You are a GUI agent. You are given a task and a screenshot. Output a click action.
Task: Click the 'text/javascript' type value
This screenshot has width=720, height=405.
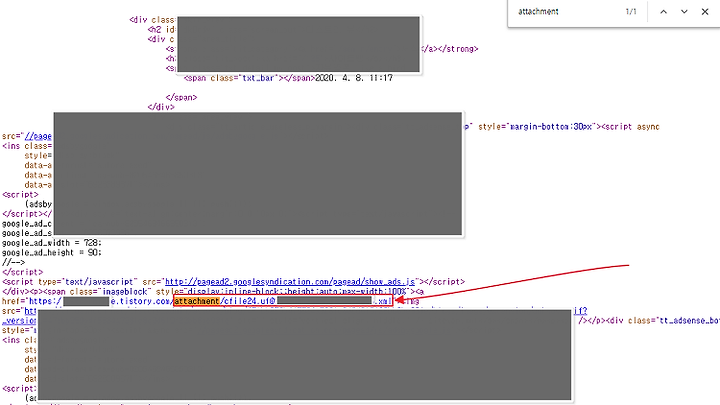(x=99, y=281)
